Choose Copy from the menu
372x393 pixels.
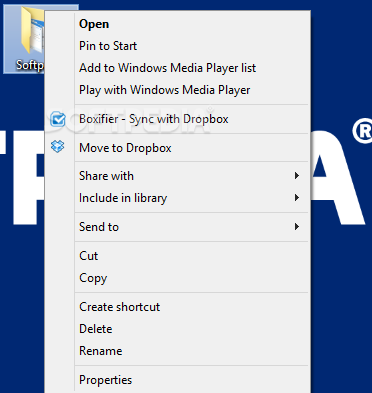pyautogui.click(x=177, y=278)
